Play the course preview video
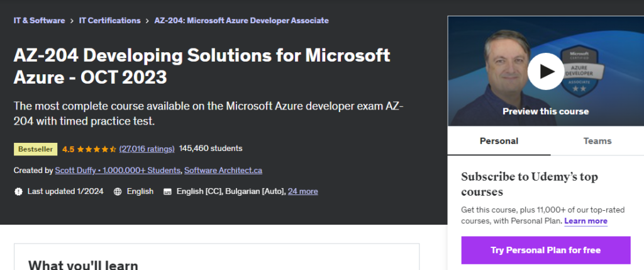 [x=545, y=72]
